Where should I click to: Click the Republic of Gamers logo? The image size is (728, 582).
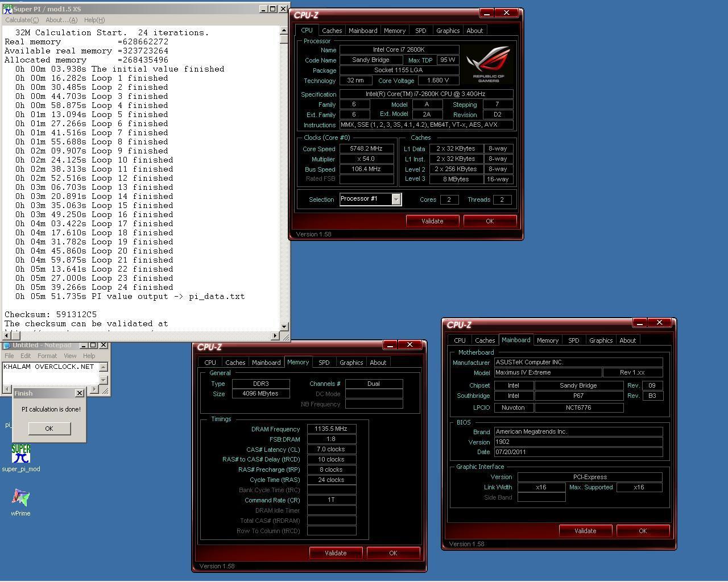(x=488, y=65)
